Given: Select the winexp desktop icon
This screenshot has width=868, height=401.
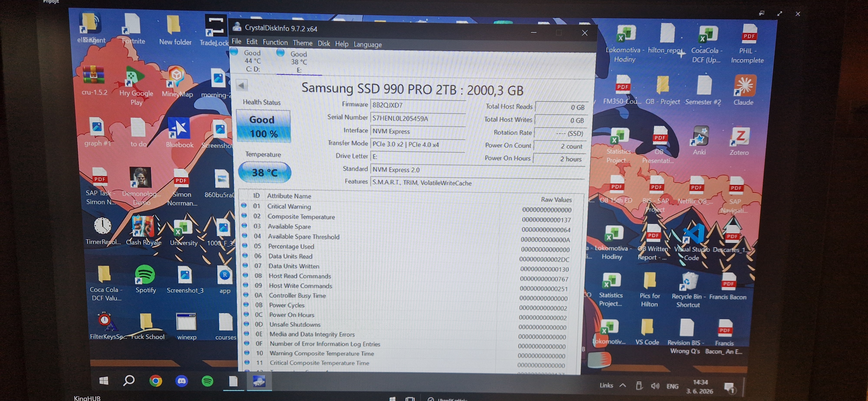Looking at the screenshot, I should [x=186, y=327].
